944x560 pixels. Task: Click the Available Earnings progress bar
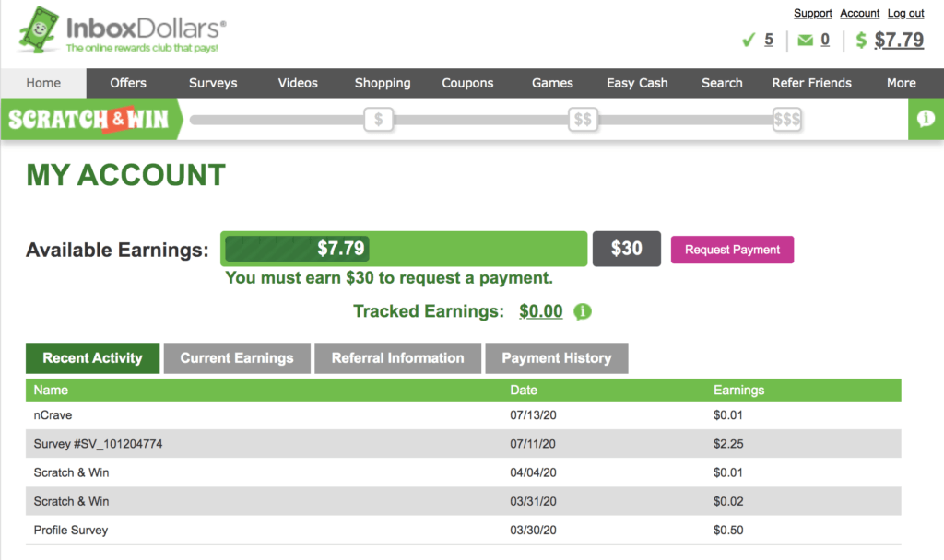pyautogui.click(x=404, y=249)
